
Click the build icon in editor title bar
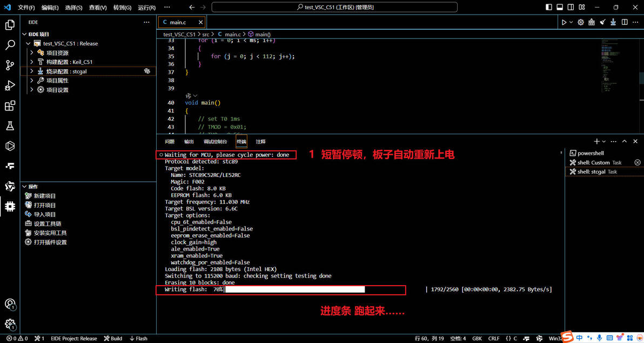(x=592, y=22)
